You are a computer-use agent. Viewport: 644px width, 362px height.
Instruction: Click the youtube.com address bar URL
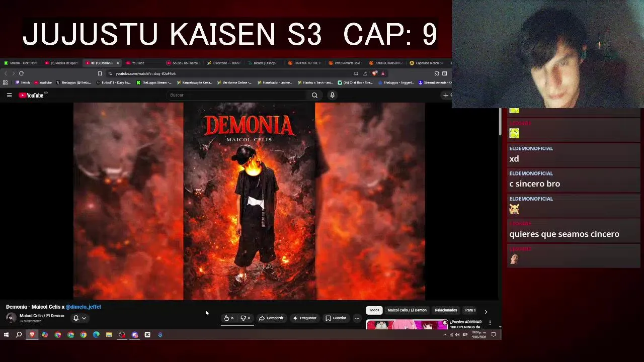click(x=145, y=73)
